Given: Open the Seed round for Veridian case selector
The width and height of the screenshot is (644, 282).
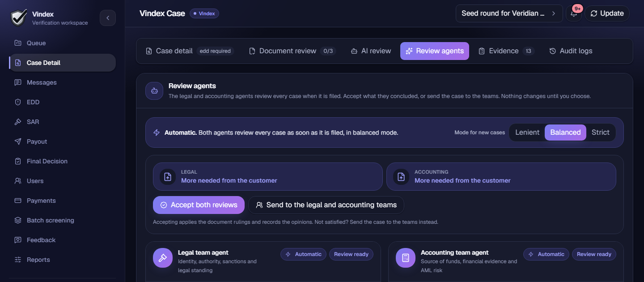Looking at the screenshot, I should pos(509,13).
